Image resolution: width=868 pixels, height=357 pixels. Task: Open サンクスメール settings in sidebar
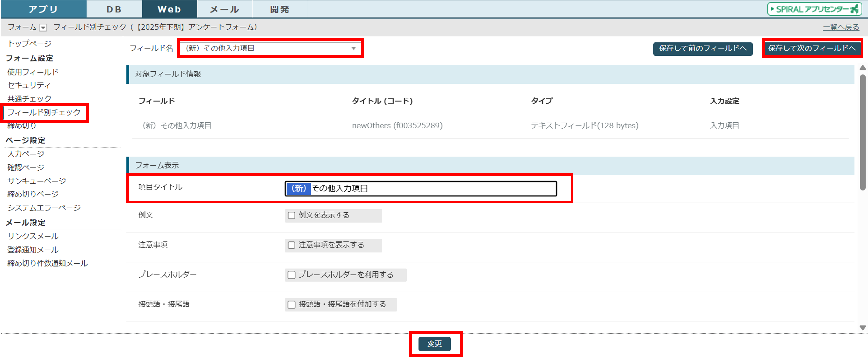click(x=33, y=236)
